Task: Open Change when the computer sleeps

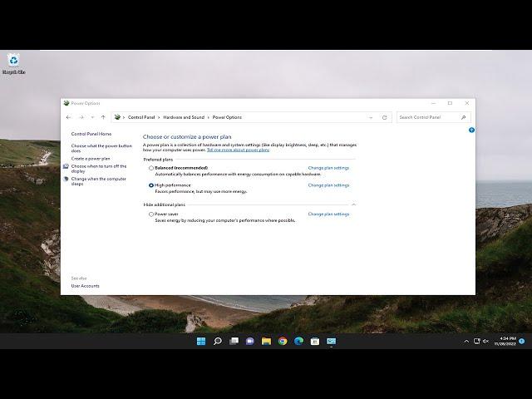Action: (98, 181)
